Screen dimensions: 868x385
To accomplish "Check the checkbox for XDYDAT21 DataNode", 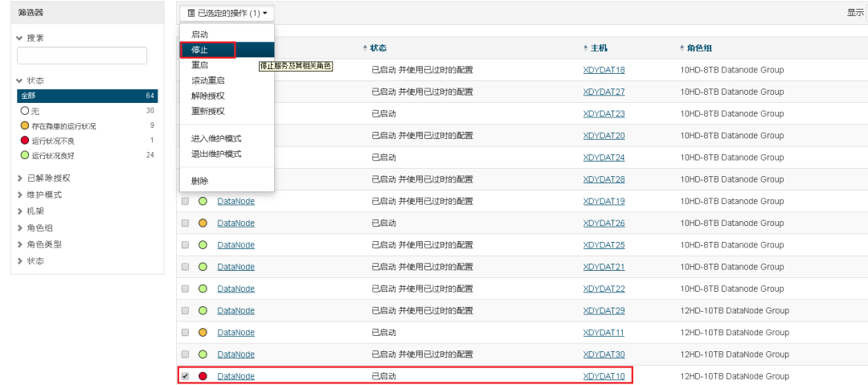I will pos(186,267).
